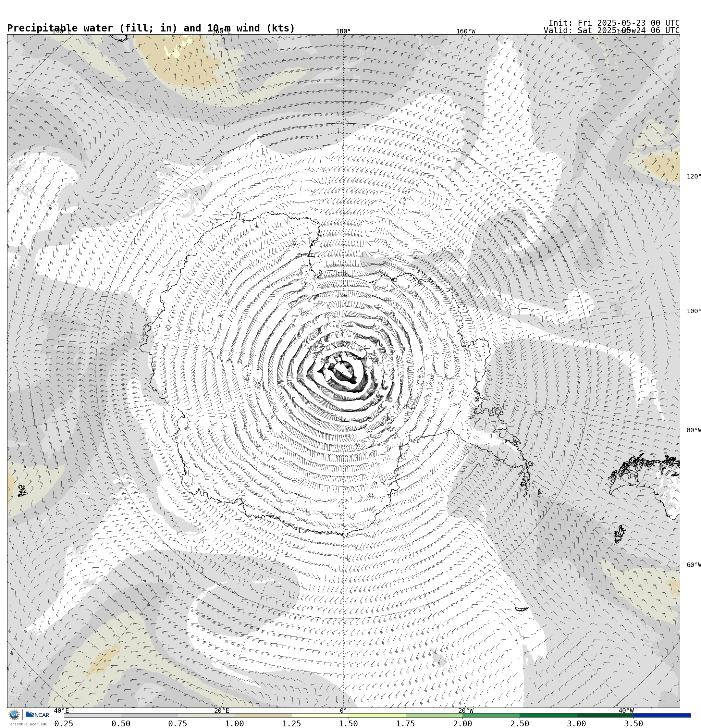
Task: Click the 0.50 colorbar label
Action: pyautogui.click(x=121, y=723)
